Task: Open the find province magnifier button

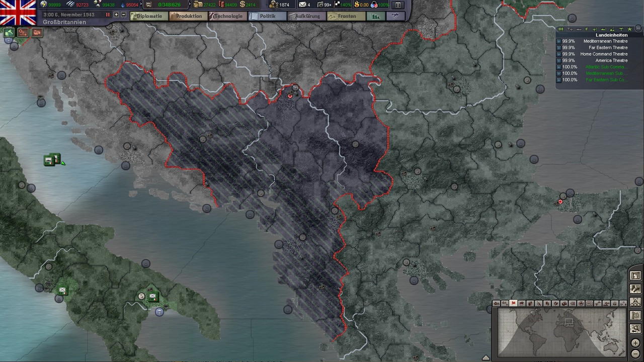Action: tap(635, 329)
